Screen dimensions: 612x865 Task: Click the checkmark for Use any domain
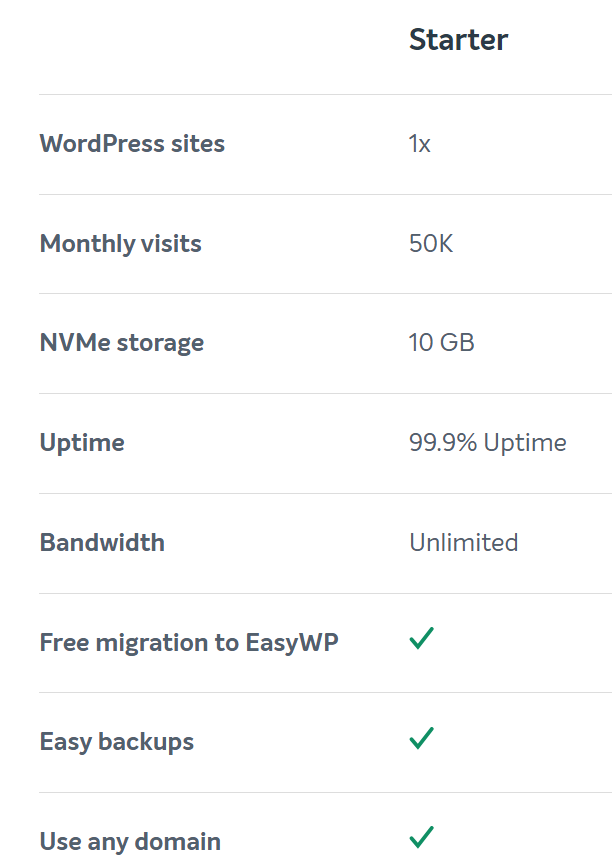click(422, 837)
